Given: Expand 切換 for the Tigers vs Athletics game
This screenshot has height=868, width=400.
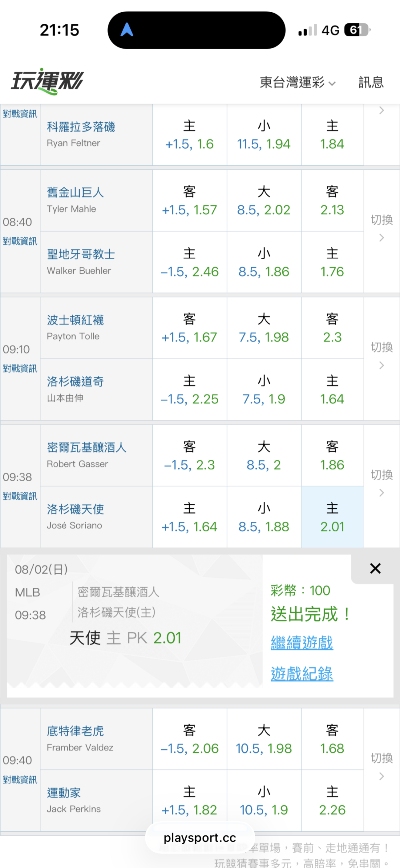Looking at the screenshot, I should point(381,766).
